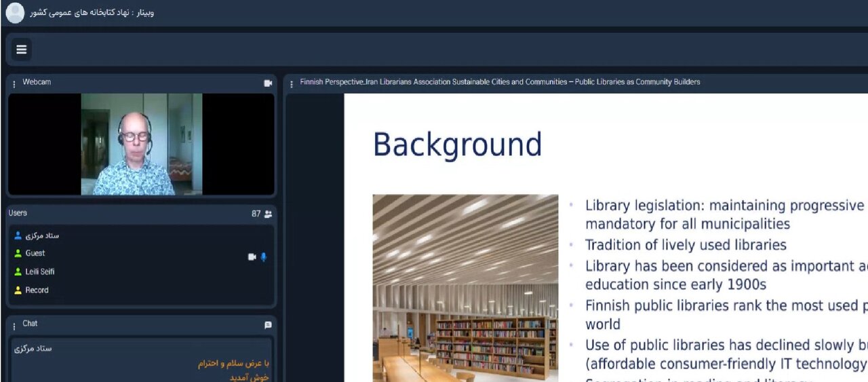Viewport: 868px width, 382px height.
Task: Click the camera icon in Webcam panel header
Action: click(268, 83)
